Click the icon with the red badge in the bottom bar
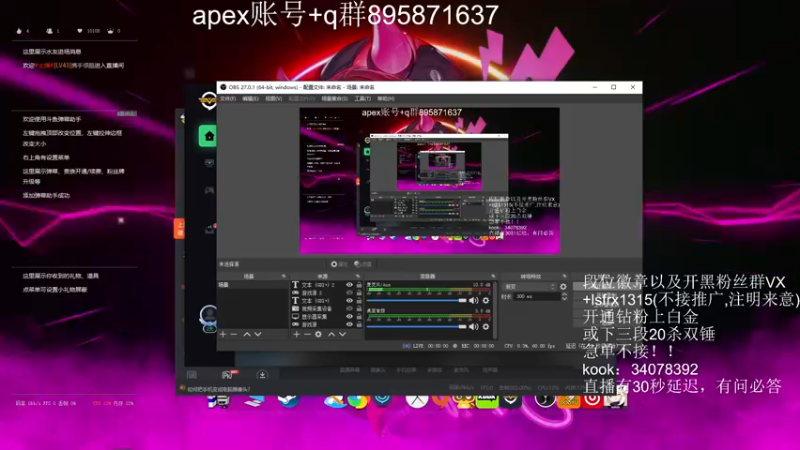 pyautogui.click(x=229, y=375)
